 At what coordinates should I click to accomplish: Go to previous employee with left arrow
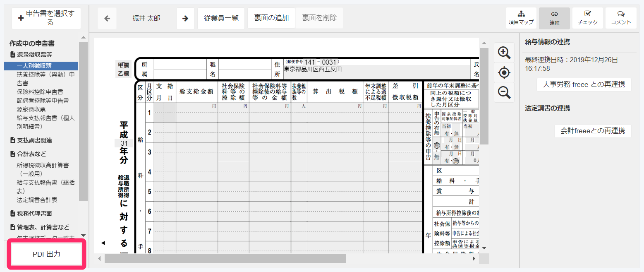coord(107,18)
